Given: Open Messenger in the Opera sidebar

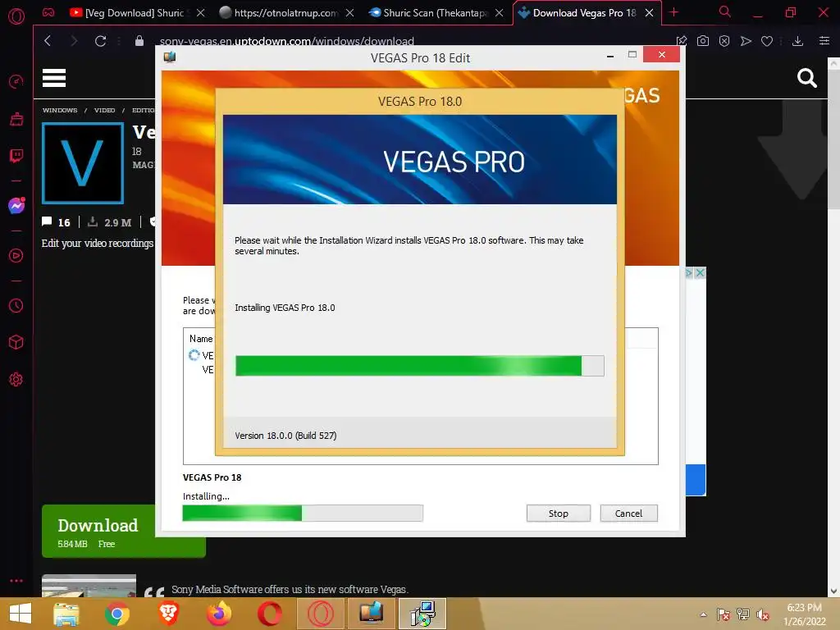Looking at the screenshot, I should tap(16, 205).
